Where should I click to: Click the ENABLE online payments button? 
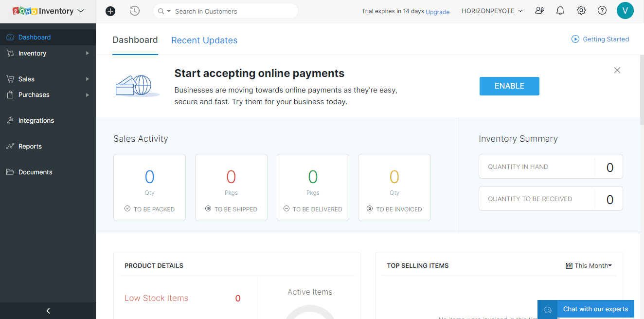(x=509, y=86)
